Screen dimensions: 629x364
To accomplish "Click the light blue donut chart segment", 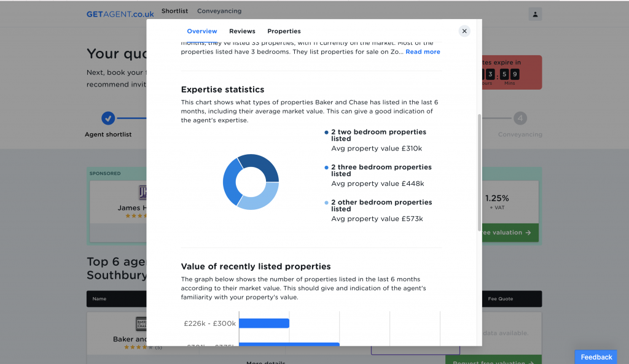I will point(259,199).
